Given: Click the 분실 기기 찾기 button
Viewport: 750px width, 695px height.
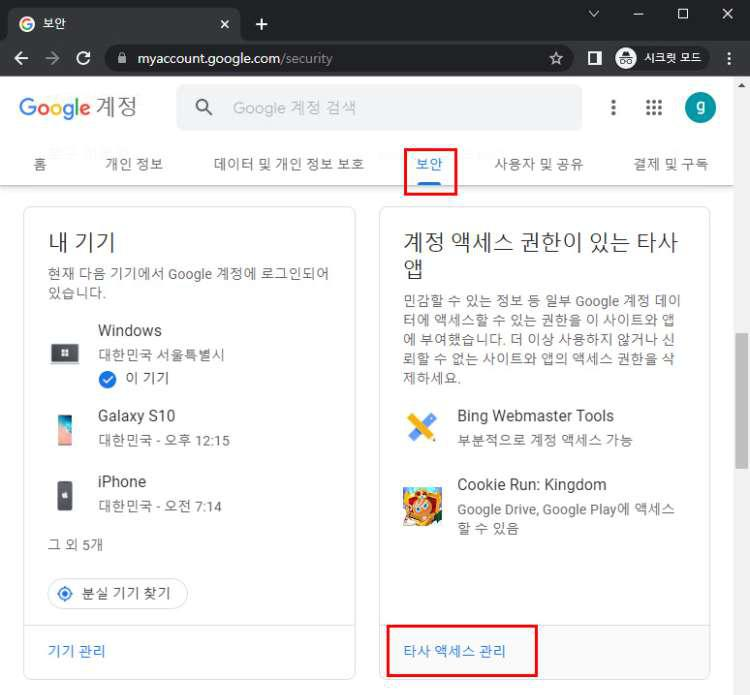Looking at the screenshot, I should pos(117,594).
